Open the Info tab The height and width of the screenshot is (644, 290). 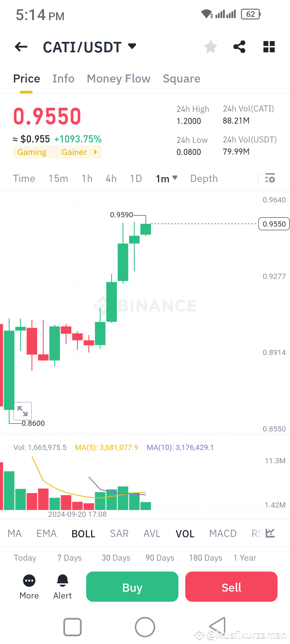(x=63, y=78)
